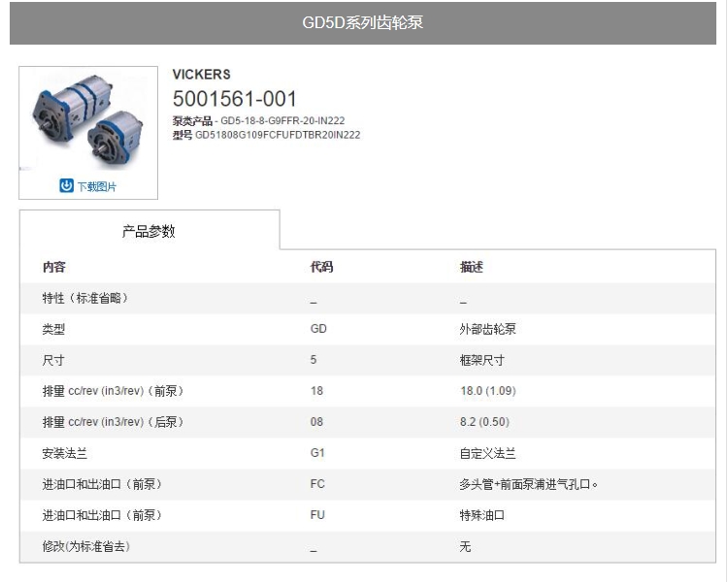This screenshot has width=728, height=582.
Task: Click the FC code cell
Action: click(x=317, y=484)
